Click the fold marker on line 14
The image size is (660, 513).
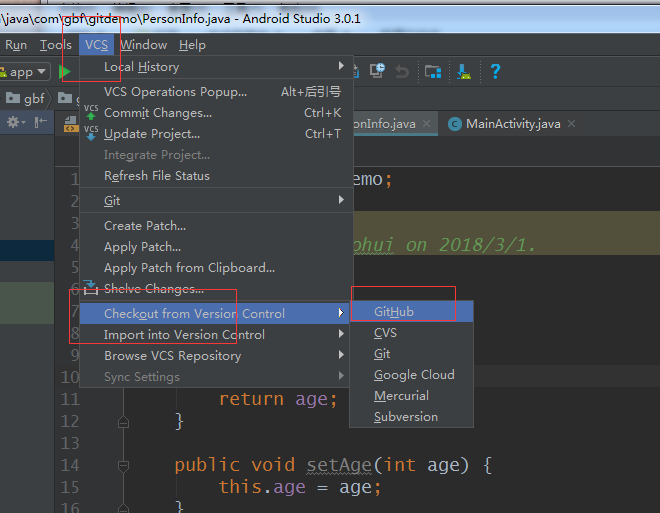tap(123, 466)
